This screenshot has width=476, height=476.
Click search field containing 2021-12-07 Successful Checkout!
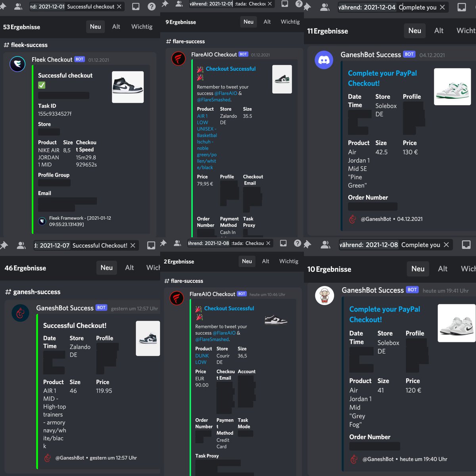click(86, 246)
